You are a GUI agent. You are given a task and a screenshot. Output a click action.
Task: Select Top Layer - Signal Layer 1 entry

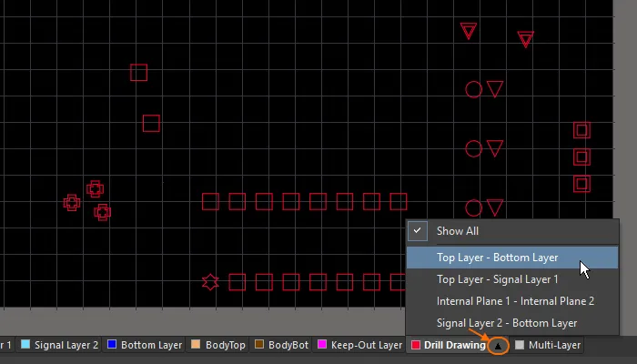click(x=512, y=279)
